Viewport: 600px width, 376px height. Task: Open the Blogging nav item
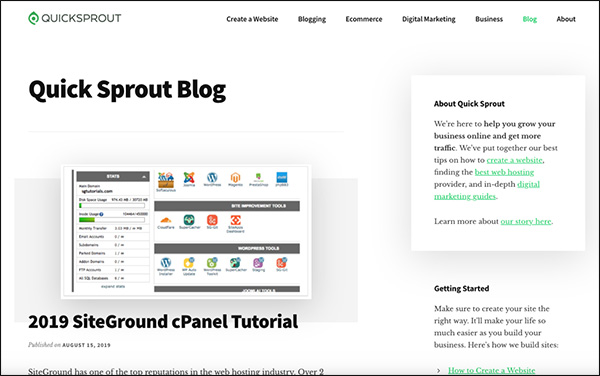coord(312,19)
